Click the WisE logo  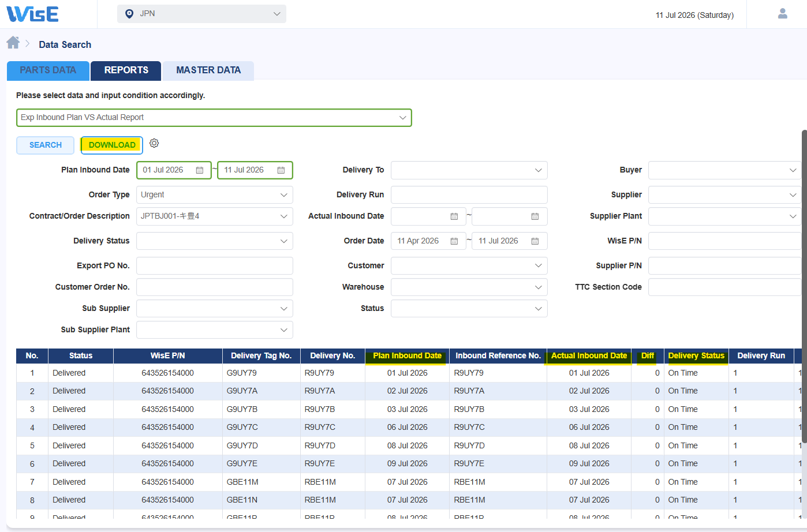coord(32,14)
